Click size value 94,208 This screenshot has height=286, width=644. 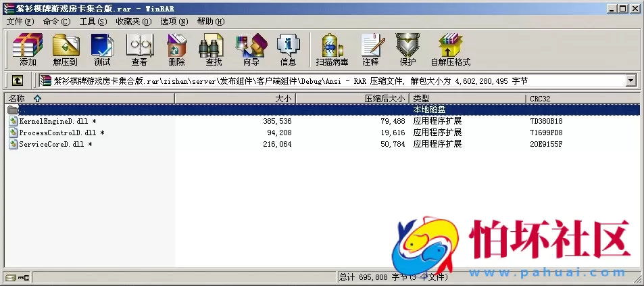279,133
